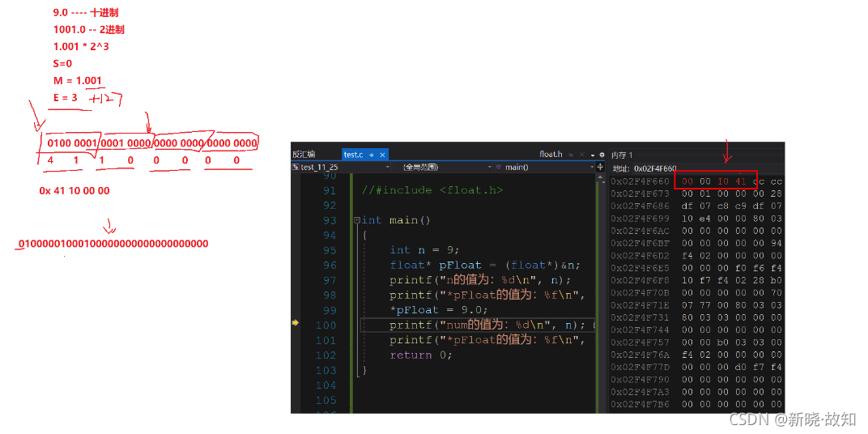The height and width of the screenshot is (434, 868).
Task: Click memory row address 0x02F4F71E
Action: coord(640,305)
